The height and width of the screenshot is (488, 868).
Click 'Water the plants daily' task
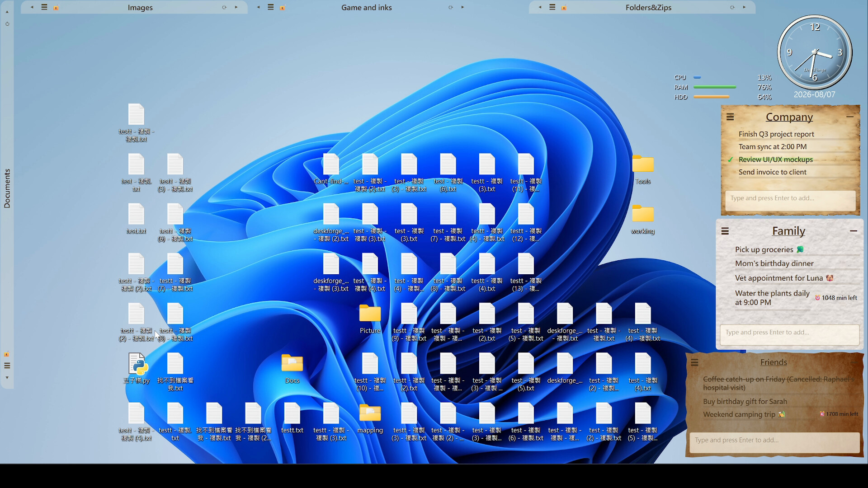point(772,298)
